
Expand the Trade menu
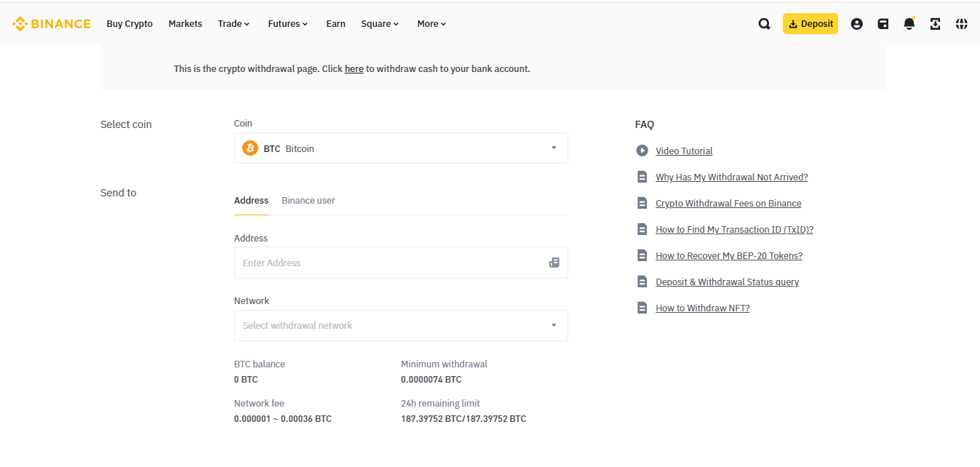point(234,24)
